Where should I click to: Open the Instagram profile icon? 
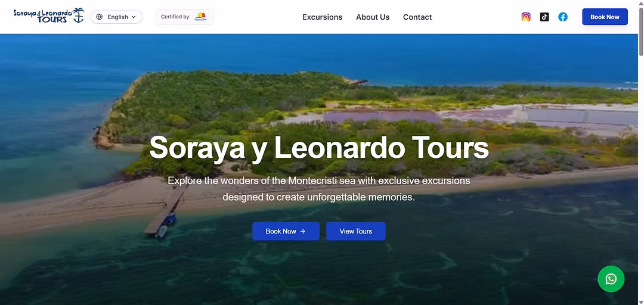pyautogui.click(x=526, y=17)
